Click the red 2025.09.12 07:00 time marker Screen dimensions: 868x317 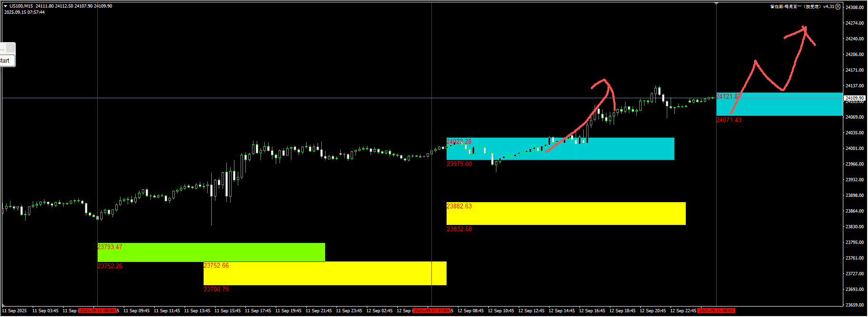[431, 311]
